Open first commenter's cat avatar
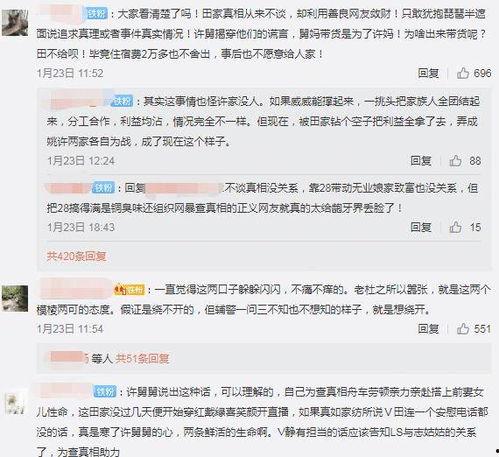The width and height of the screenshot is (499, 457). (15, 23)
